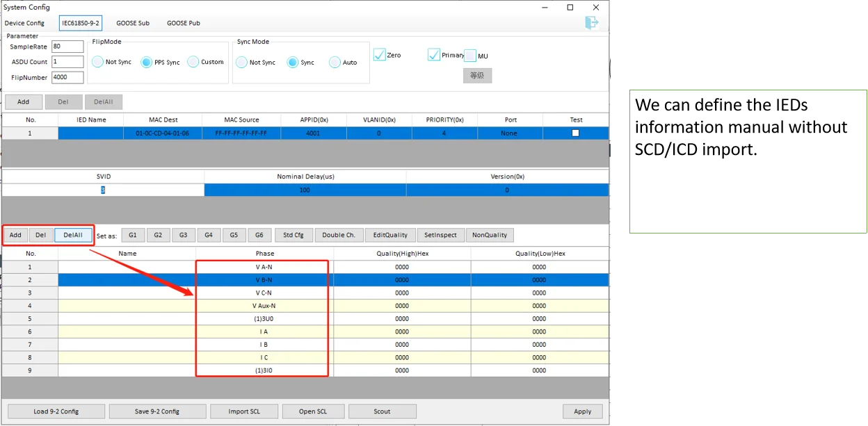
Task: Set channels as G2
Action: [x=158, y=235]
